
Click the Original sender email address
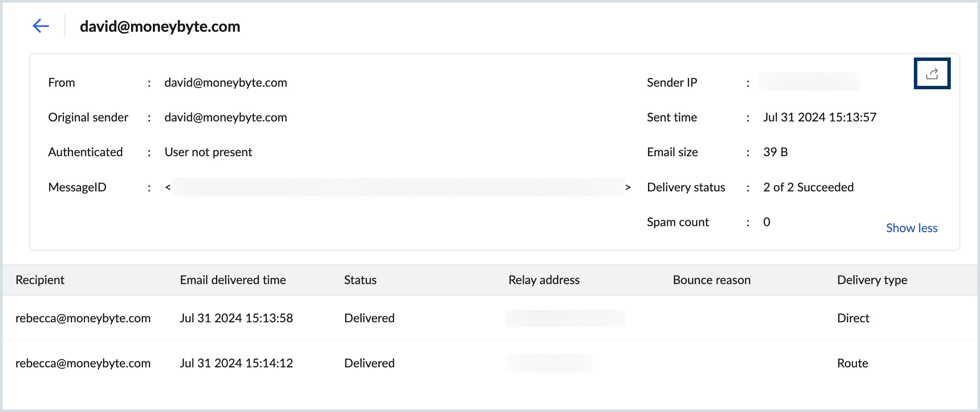(x=225, y=117)
